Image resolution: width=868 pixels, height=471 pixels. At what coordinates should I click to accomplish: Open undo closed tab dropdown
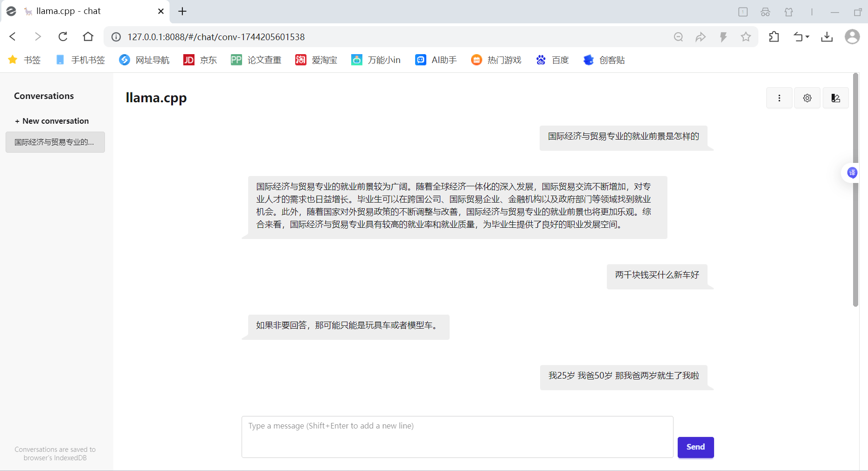click(x=801, y=36)
